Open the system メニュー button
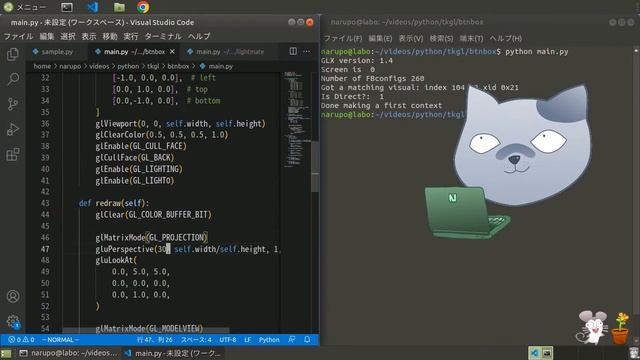Image resolution: width=640 pixels, height=360 pixels. pos(24,7)
